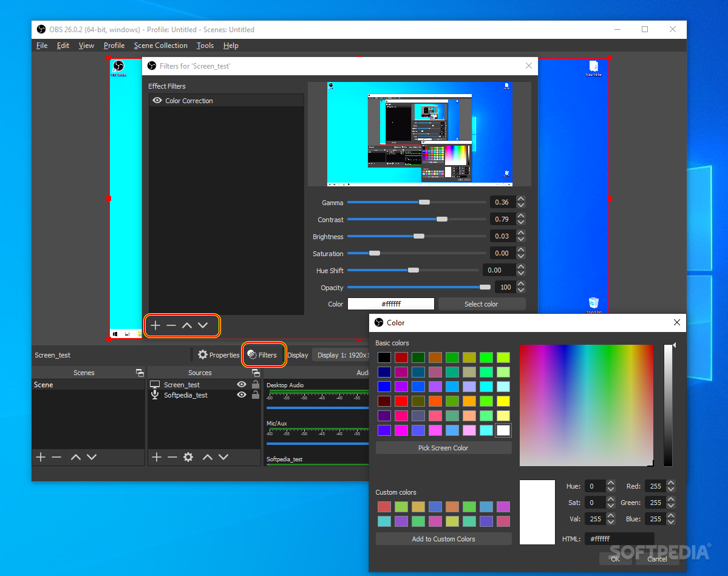Choose the red basic color swatch

[x=401, y=401]
